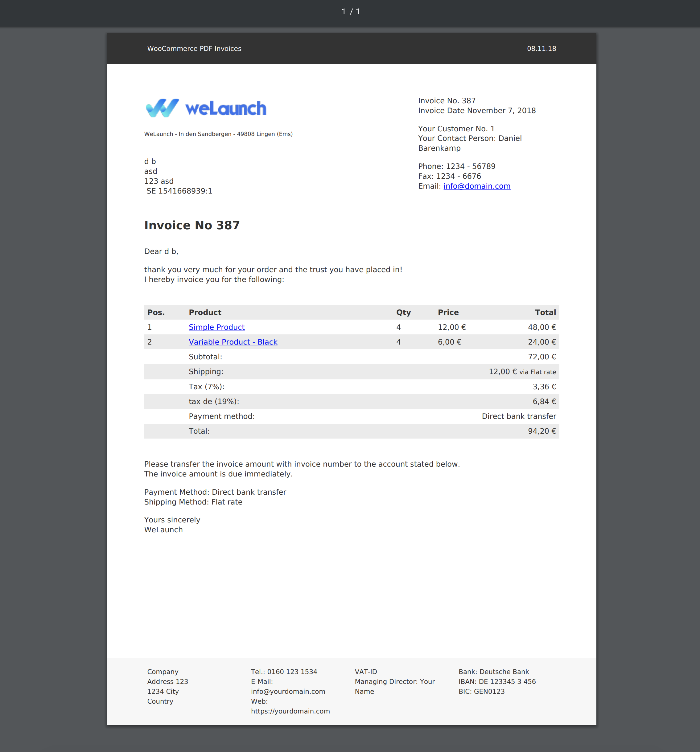700x752 pixels.
Task: Click the footer Tel.: 0160 123 1534
Action: pos(284,672)
